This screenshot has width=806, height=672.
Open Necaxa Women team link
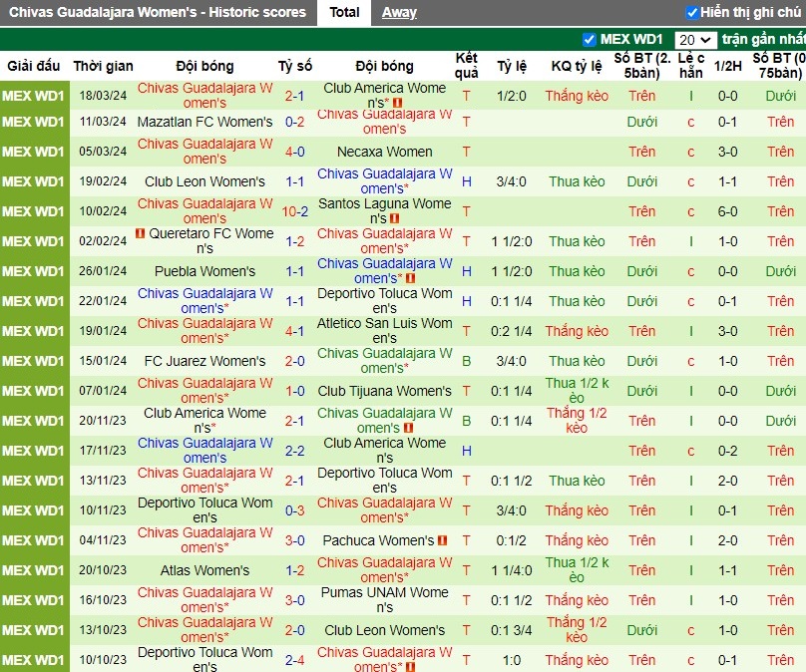[384, 152]
